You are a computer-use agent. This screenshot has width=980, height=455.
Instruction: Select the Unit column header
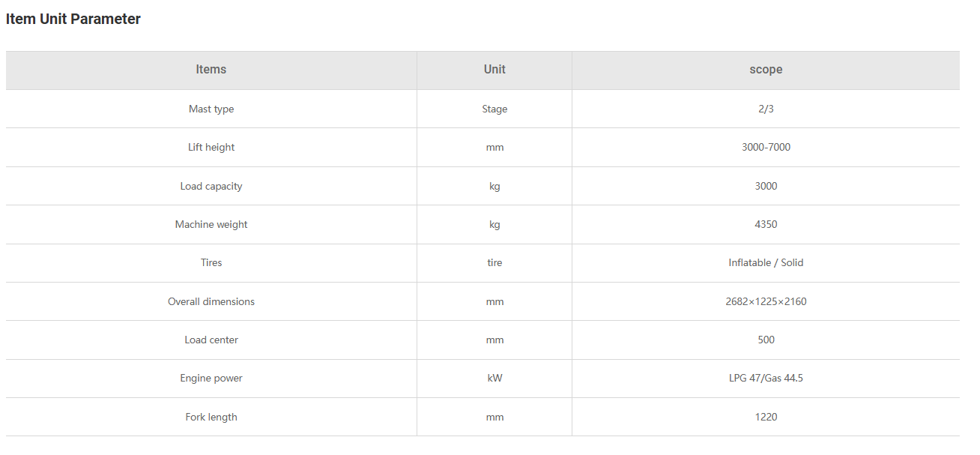pos(494,70)
